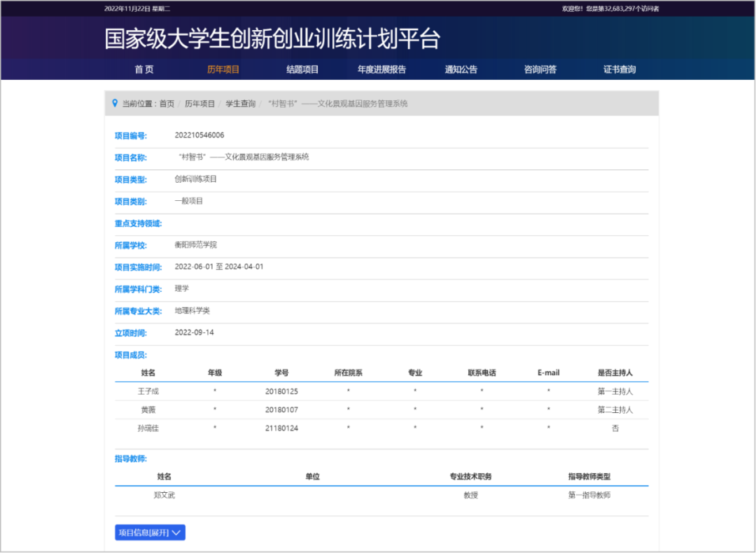This screenshot has height=553, width=756.
Task: Click 历年项目 breadcrumb link
Action: coord(199,104)
